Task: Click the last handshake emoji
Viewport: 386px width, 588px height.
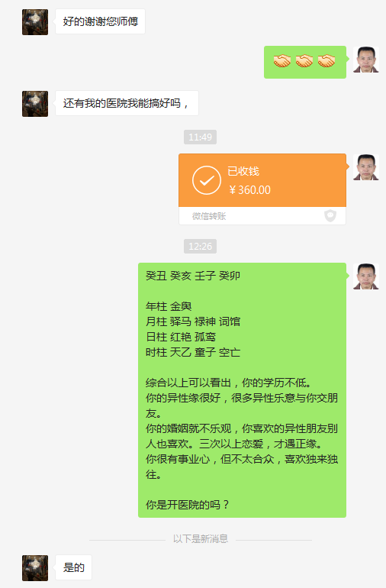Action: [326, 61]
